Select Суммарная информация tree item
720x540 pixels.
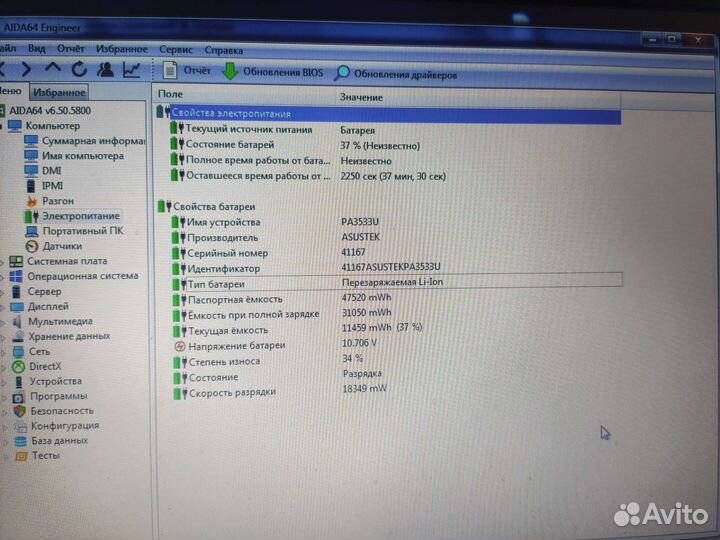coord(84,141)
